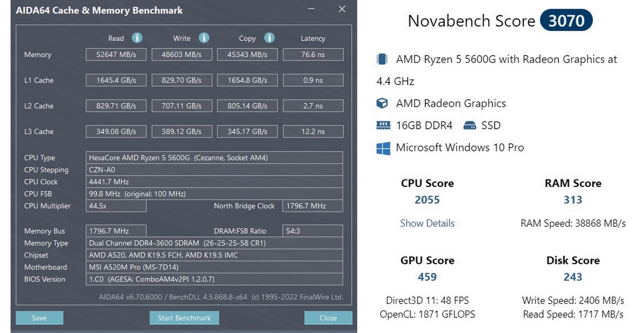Click the Motherboard value field
The image size is (644, 333).
point(215,267)
